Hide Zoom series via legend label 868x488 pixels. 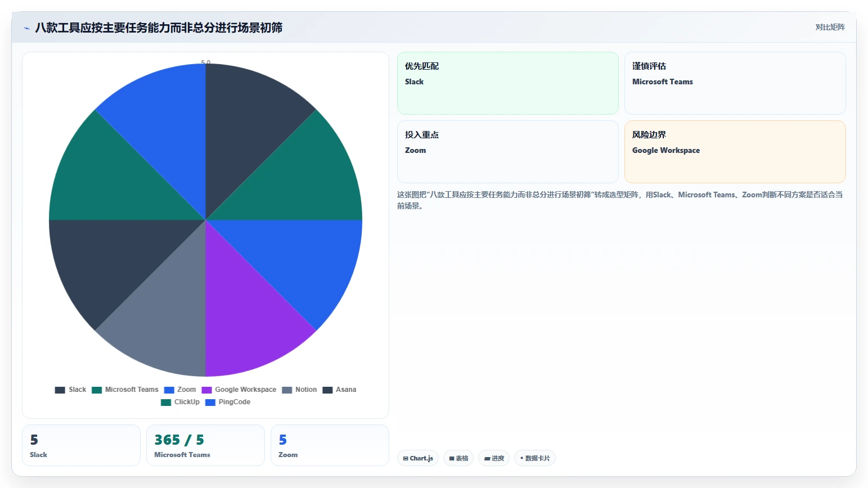tap(187, 390)
